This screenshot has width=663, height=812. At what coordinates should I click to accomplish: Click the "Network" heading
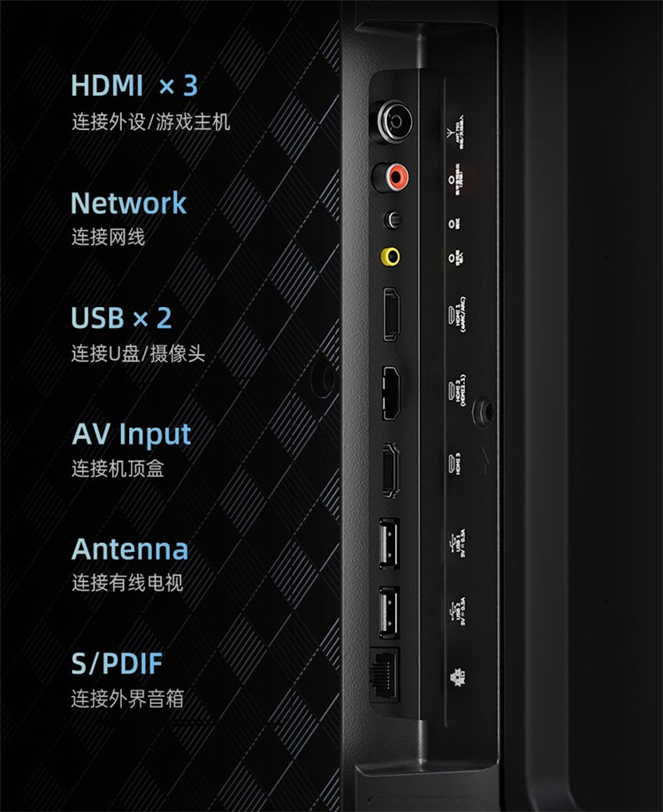(x=128, y=203)
